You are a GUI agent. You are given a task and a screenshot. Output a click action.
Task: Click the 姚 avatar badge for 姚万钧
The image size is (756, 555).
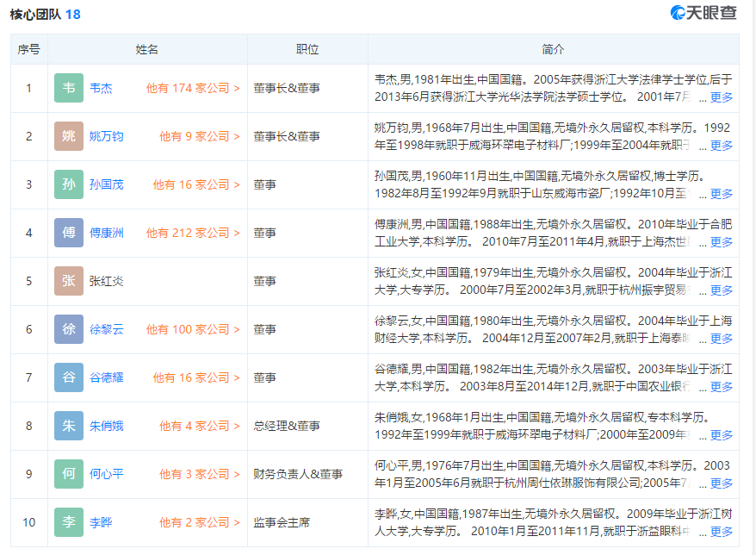(69, 136)
